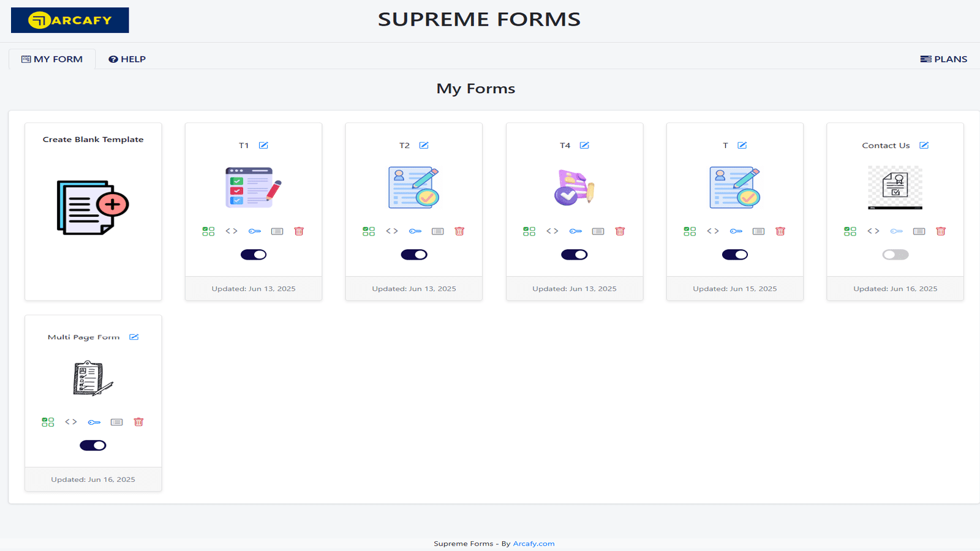Click the Arcafy logo in header
Image resolution: width=980 pixels, height=551 pixels.
pos(70,20)
